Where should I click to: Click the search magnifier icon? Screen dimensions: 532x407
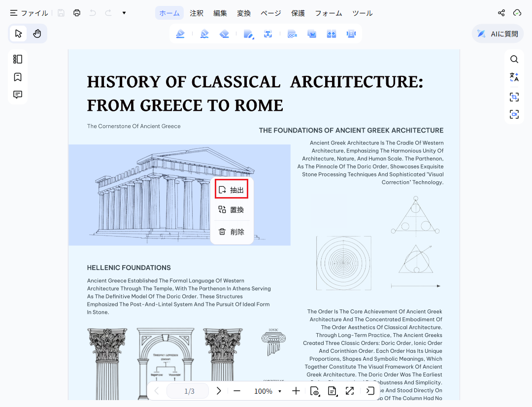click(x=514, y=60)
